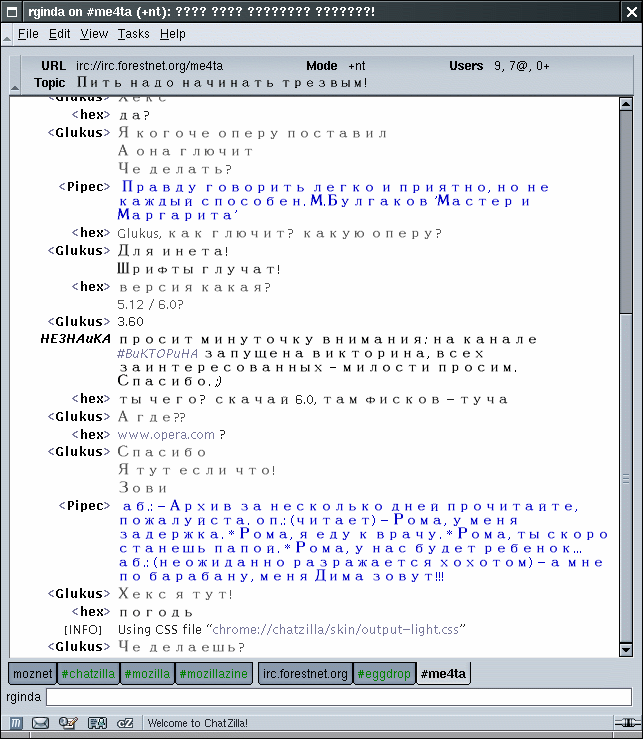Click the scrollbar up arrow
Image resolution: width=643 pixels, height=739 pixels.
pos(625,103)
